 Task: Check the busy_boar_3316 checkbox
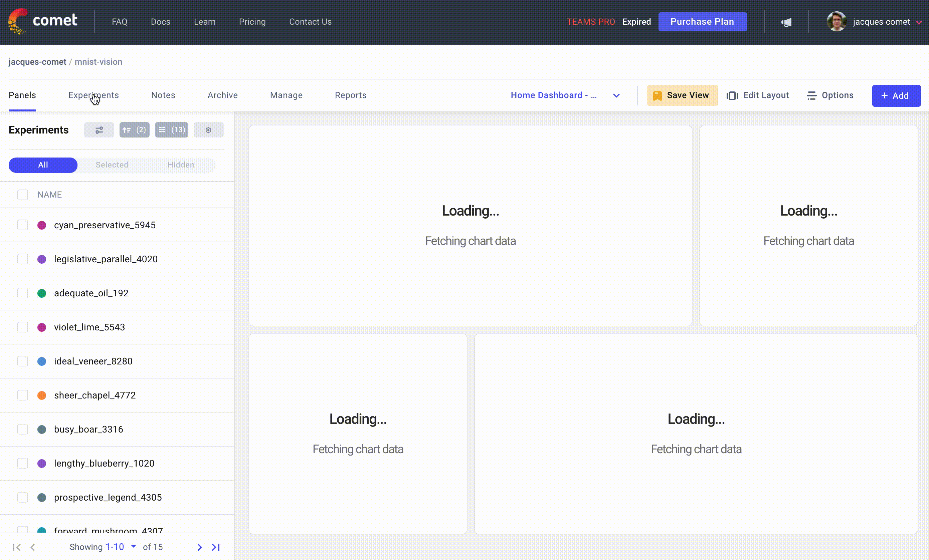click(23, 429)
